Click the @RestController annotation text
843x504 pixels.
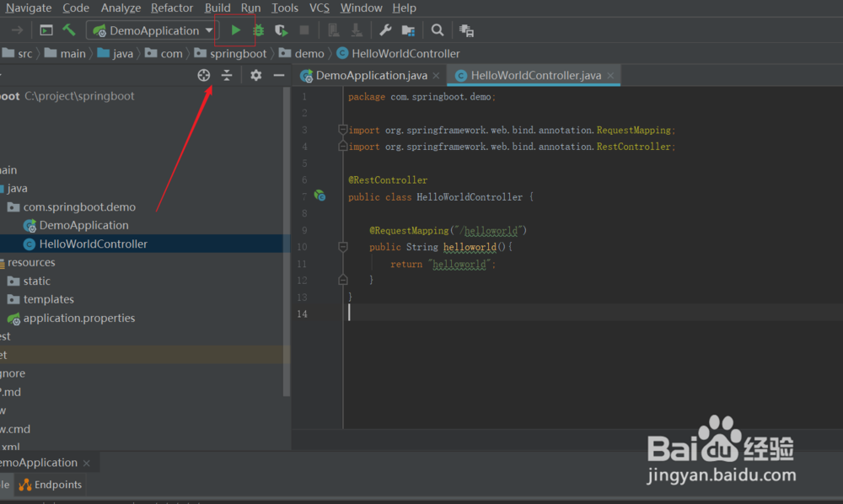click(388, 180)
